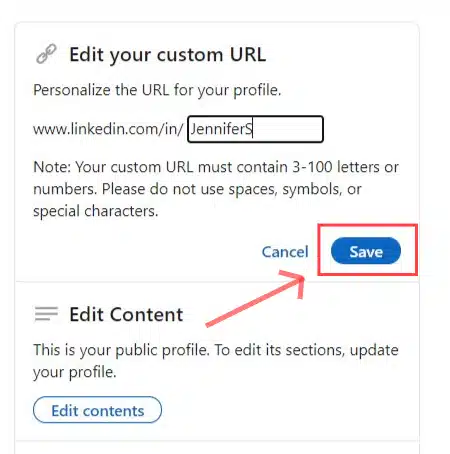Click '3-100' in the URL requirements note

click(x=312, y=167)
